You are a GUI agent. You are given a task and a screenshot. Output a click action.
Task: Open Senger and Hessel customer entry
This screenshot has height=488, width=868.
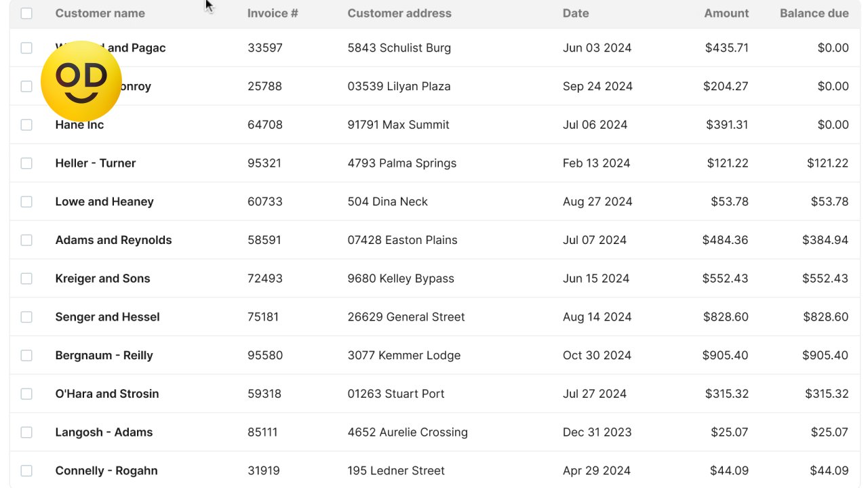click(x=107, y=317)
